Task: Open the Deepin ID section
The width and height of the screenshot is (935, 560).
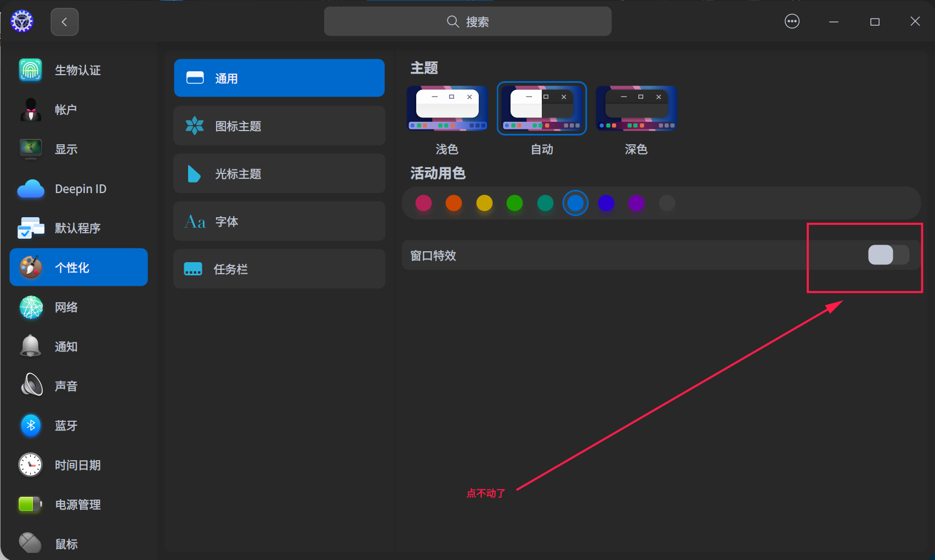Action: [x=79, y=189]
